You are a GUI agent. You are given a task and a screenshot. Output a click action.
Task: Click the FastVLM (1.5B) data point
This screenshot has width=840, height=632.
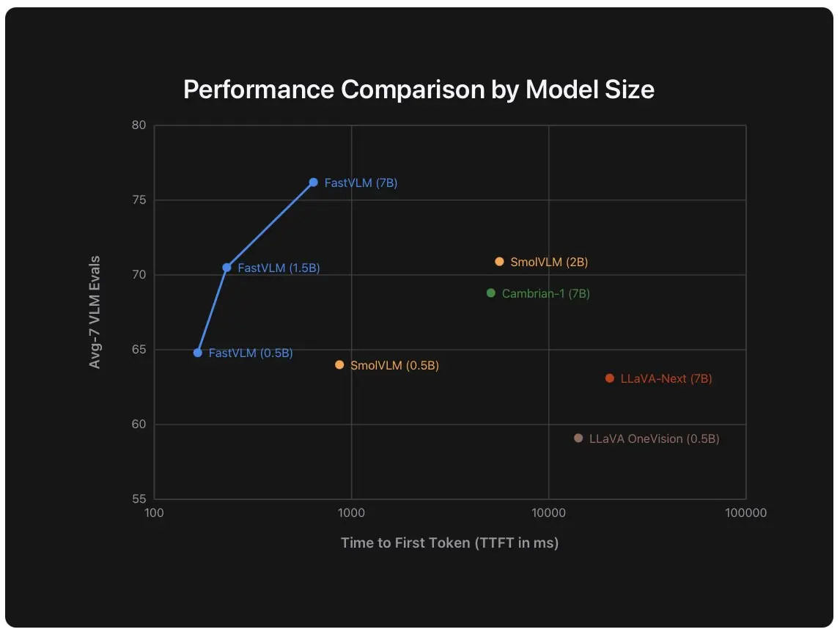point(226,268)
